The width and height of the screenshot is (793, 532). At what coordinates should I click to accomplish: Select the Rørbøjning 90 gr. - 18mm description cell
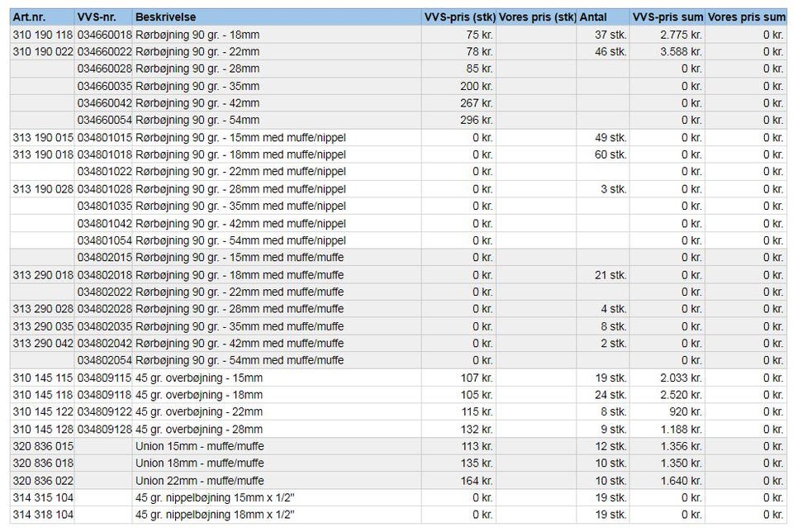pyautogui.click(x=276, y=35)
